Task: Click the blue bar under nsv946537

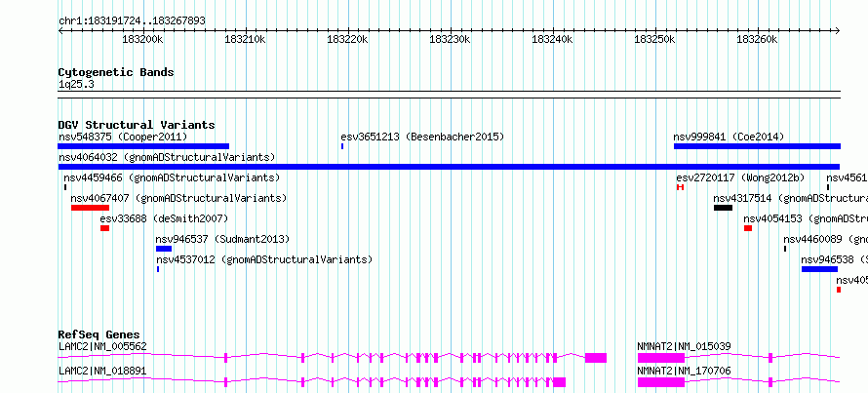Action: coord(164,249)
